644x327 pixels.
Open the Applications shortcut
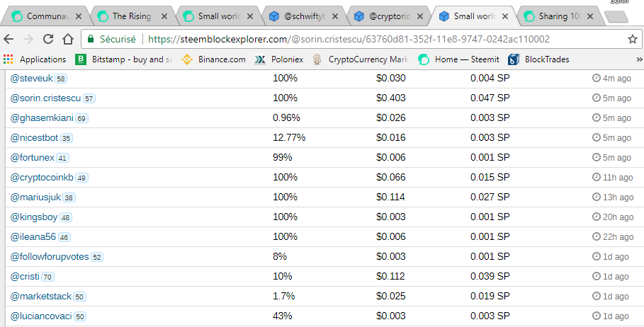(x=35, y=59)
